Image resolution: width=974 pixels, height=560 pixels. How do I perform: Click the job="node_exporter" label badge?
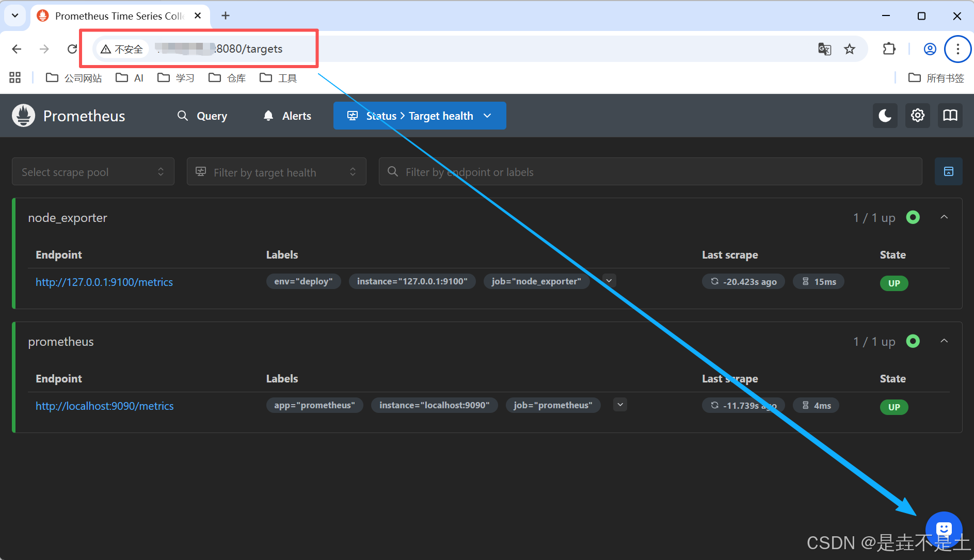coord(536,281)
